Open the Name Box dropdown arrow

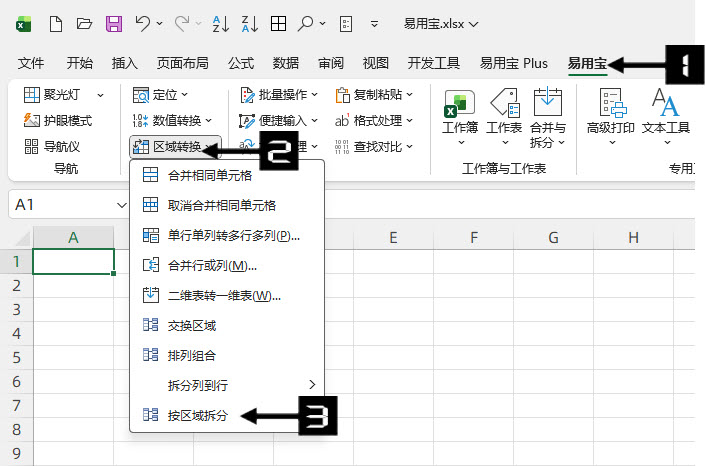coord(122,204)
